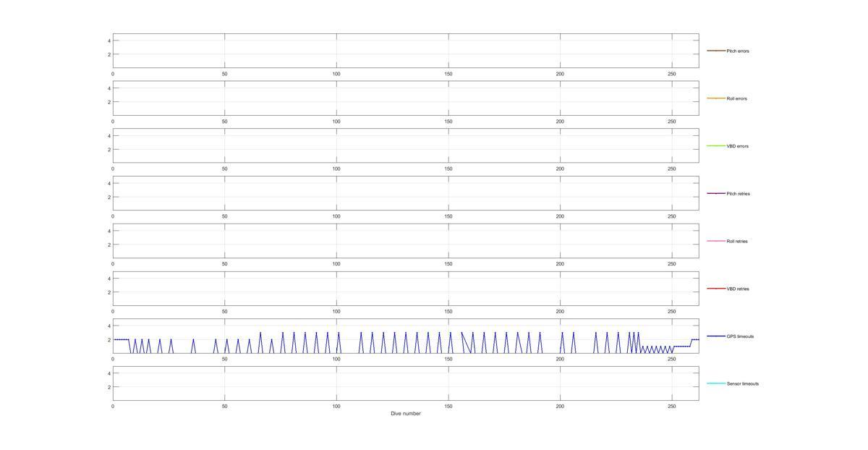
Task: Select the green VBD errors legend line
Action: [716, 146]
